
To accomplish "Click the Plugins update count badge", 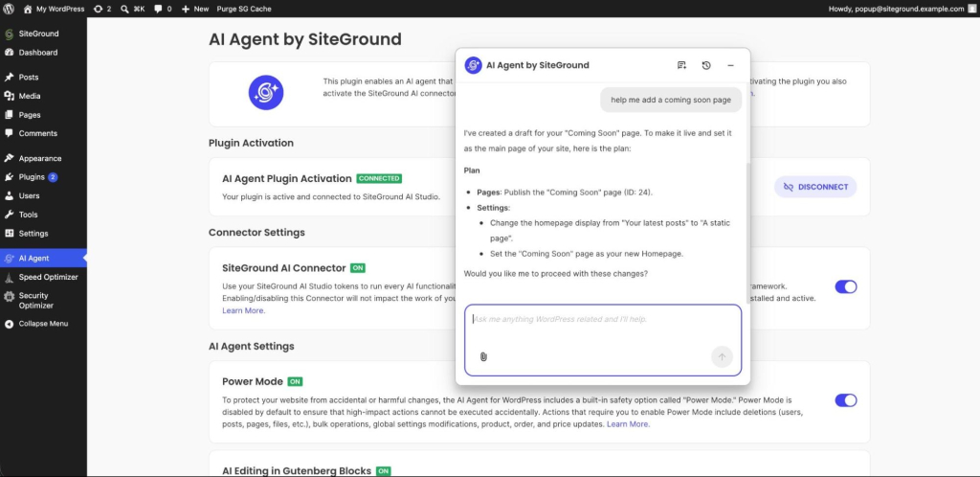I will [x=54, y=177].
